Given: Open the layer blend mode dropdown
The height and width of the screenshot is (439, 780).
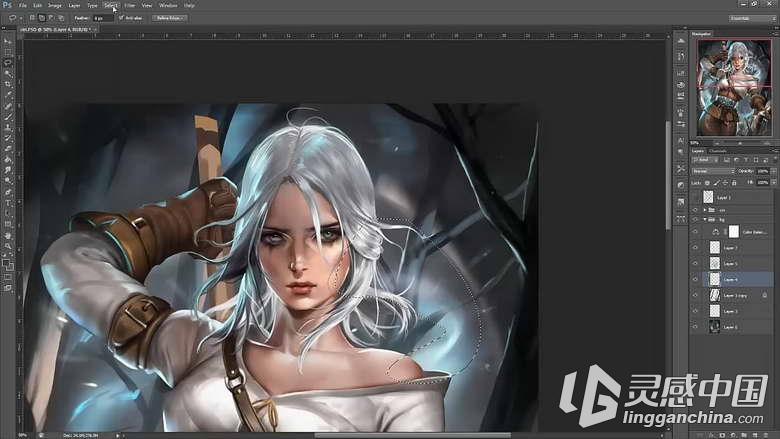Looking at the screenshot, I should 713,171.
